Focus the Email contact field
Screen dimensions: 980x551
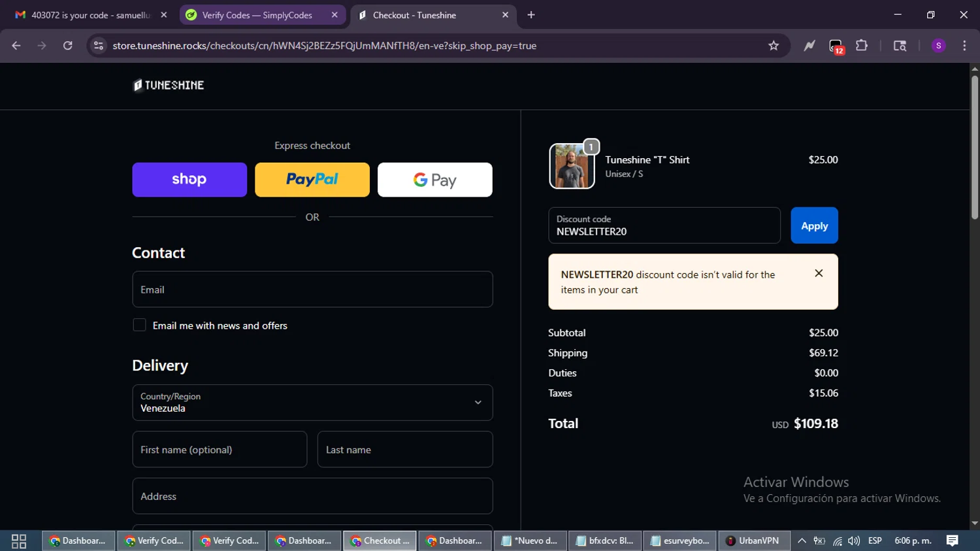click(312, 289)
